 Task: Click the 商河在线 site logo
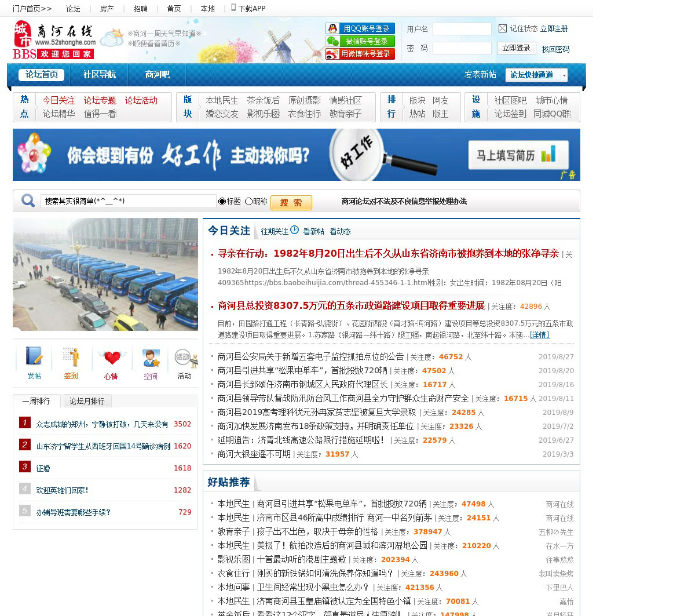click(54, 39)
